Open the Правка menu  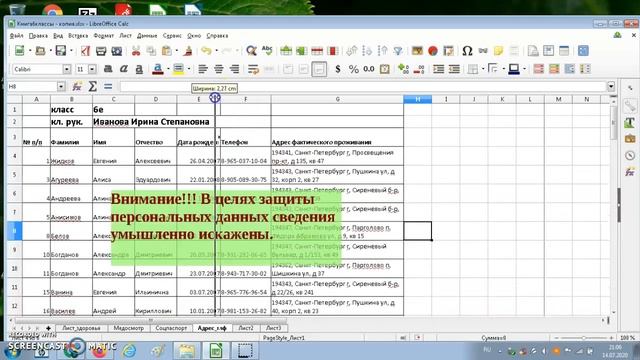coord(38,36)
